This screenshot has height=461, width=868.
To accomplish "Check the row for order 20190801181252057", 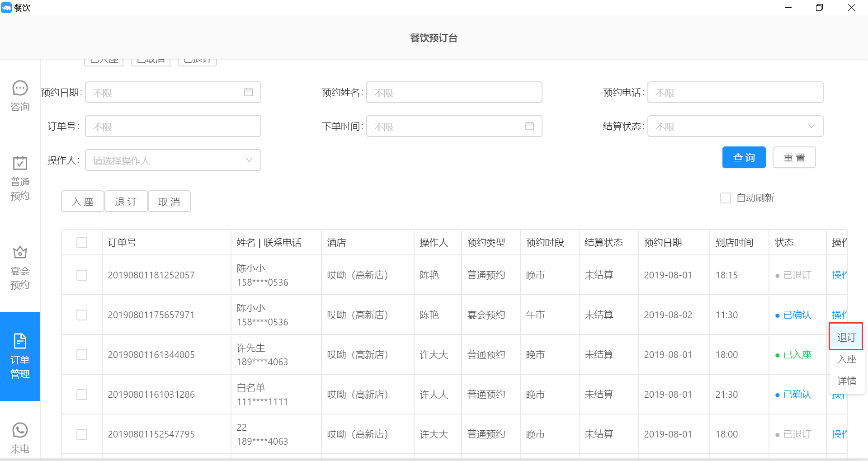I will (82, 275).
